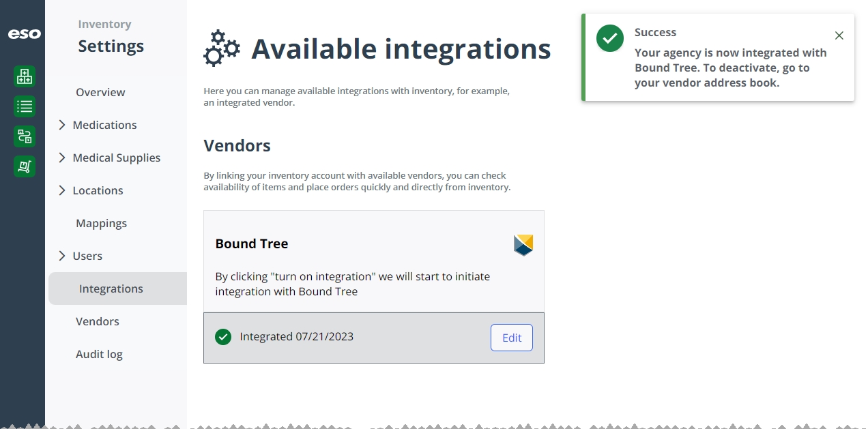Click the 'By linking your inventory account' paragraph

357,181
